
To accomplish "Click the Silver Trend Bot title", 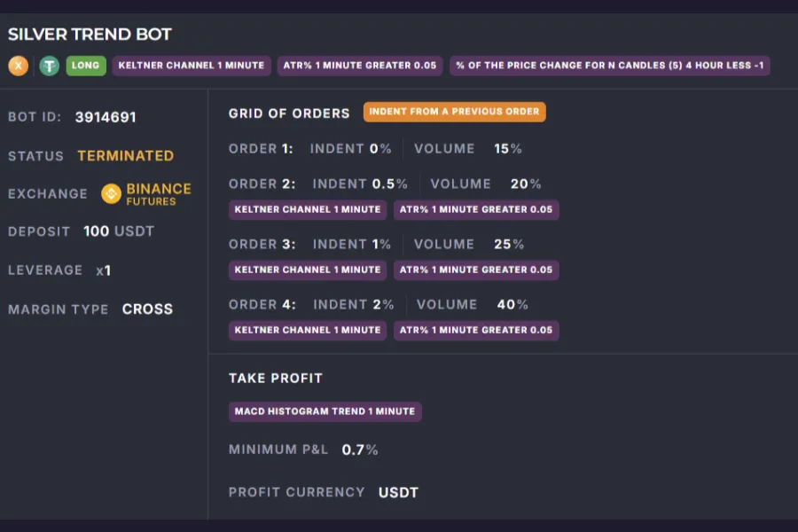I will tap(90, 35).
